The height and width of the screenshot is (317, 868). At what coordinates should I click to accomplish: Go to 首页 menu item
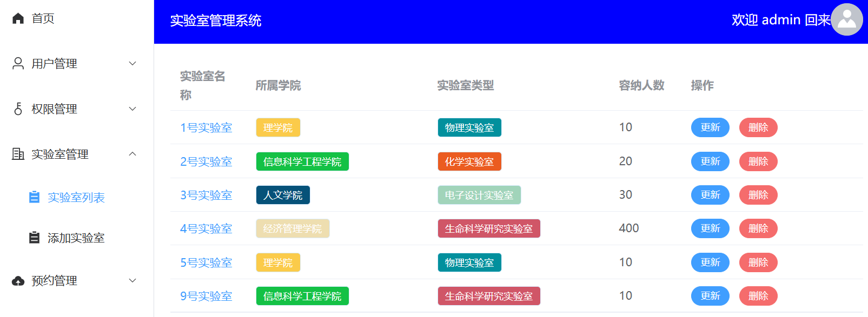point(43,18)
